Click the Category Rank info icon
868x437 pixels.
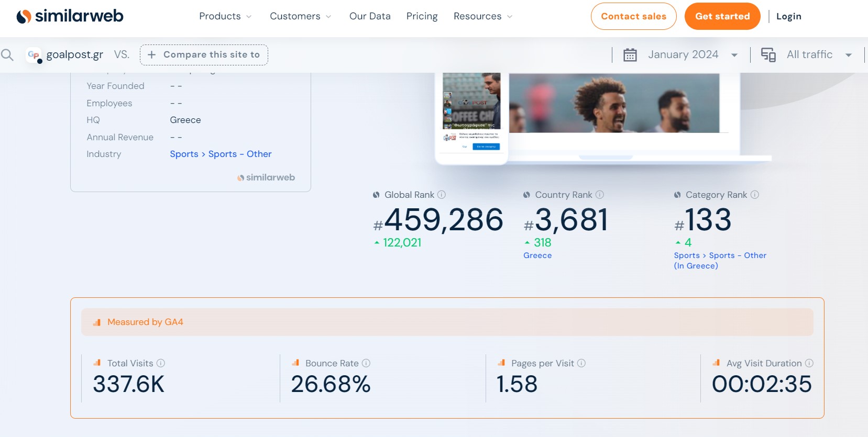[755, 195]
